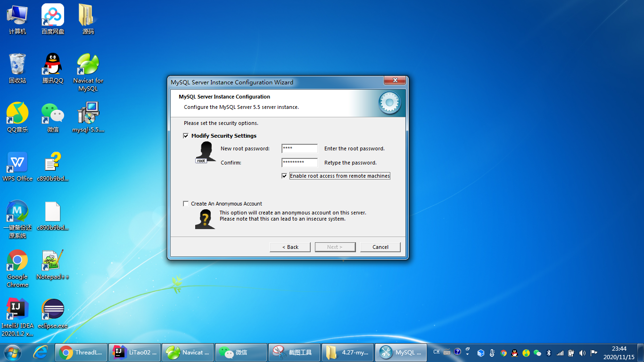The image size is (644, 362).
Task: Go back with the Back button
Action: [290, 247]
